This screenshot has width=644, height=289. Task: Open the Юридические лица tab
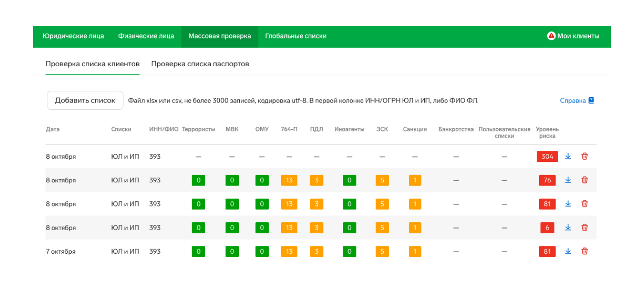pyautogui.click(x=73, y=36)
